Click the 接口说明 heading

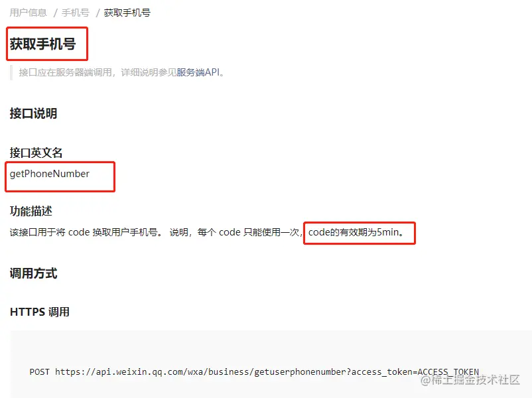tap(33, 113)
